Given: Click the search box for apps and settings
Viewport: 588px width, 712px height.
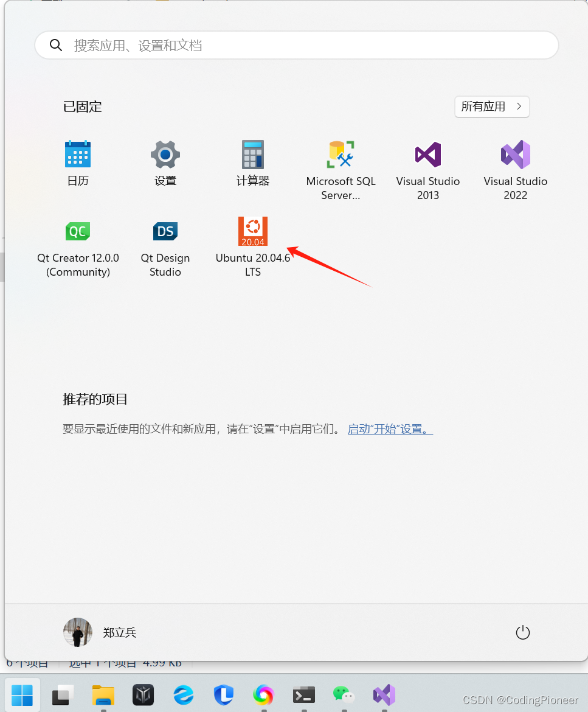Looking at the screenshot, I should [x=297, y=45].
